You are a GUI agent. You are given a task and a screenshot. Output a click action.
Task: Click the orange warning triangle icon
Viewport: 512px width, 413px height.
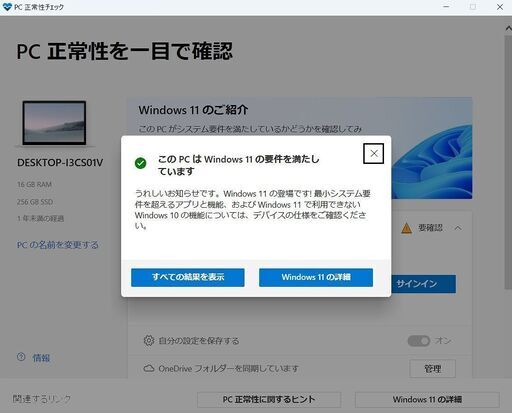click(x=407, y=228)
